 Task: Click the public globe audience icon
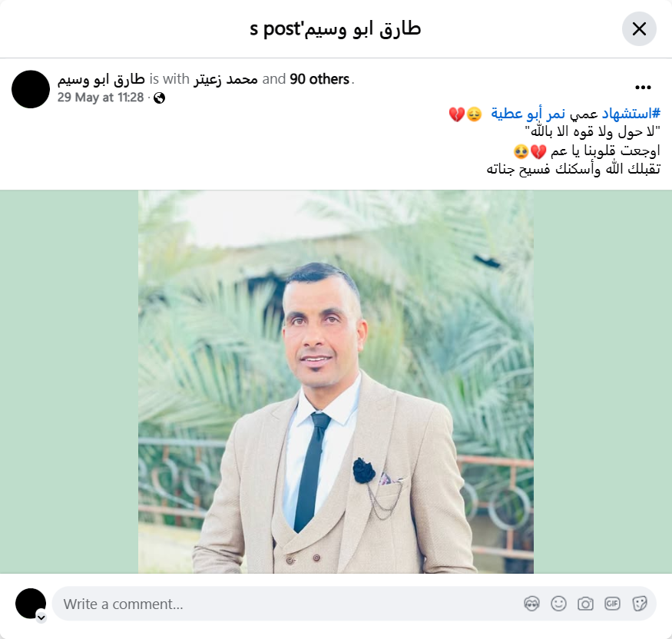coord(160,98)
